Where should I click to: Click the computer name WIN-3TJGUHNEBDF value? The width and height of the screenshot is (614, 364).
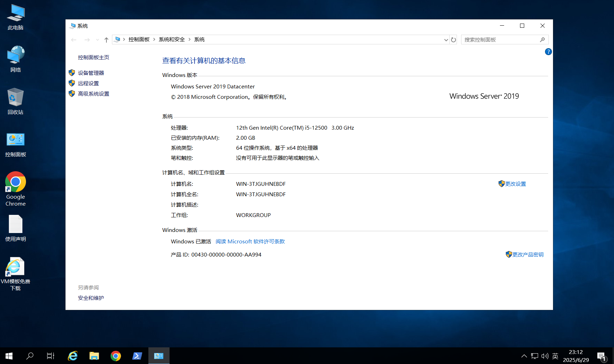point(261,184)
